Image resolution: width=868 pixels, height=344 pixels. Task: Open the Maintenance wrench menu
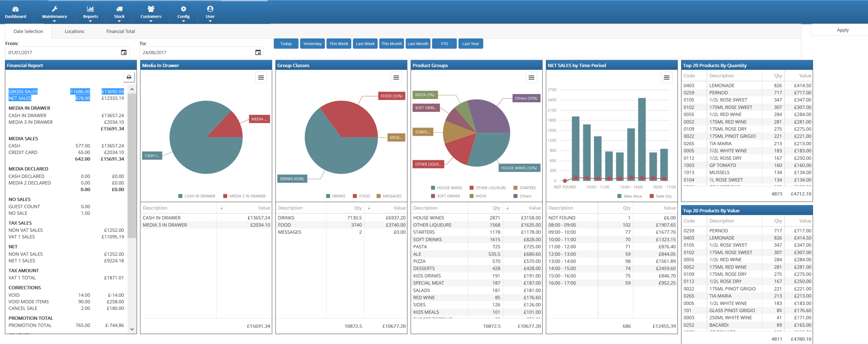pos(55,12)
